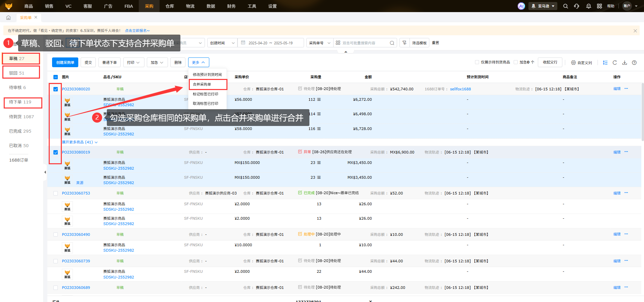Click the batch search input field
The image size is (644, 302).
pos(364,43)
